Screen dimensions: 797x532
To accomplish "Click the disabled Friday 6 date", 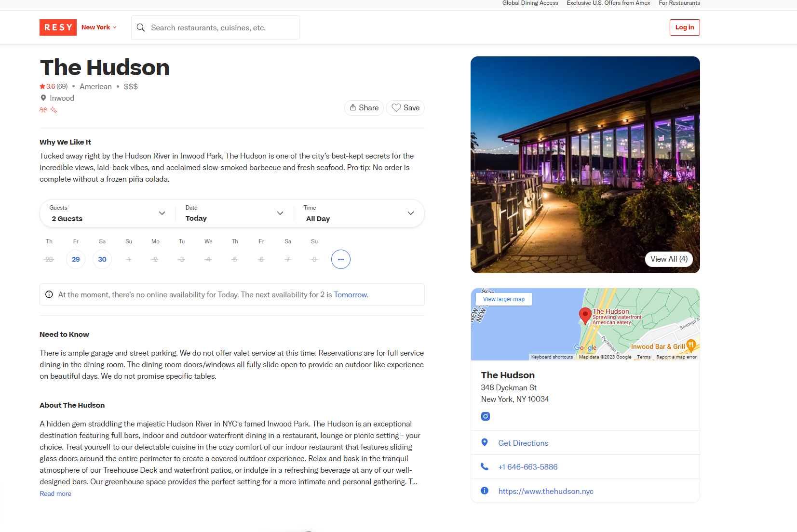I will [261, 259].
